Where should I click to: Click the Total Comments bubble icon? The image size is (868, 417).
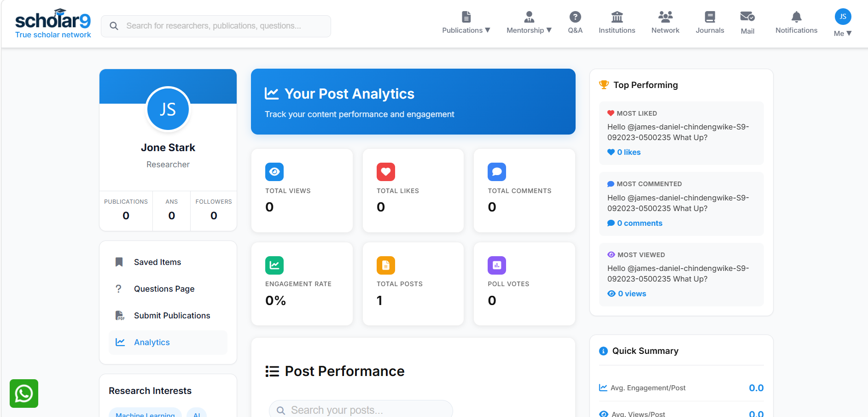pos(497,172)
